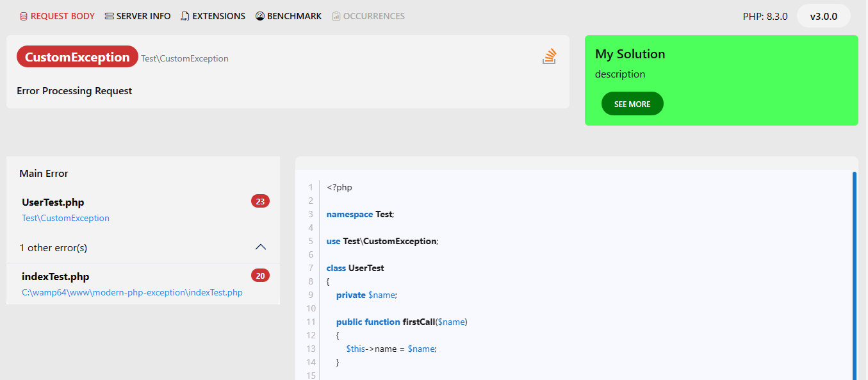Open the indexTest.php file path link
Screen dimensions: 868x380
[132, 292]
